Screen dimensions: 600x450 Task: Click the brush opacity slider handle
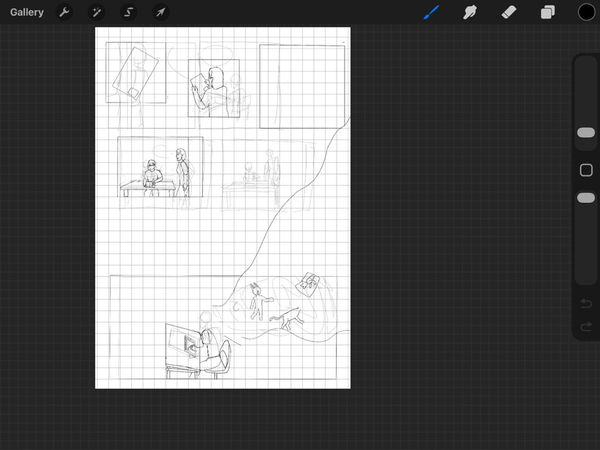(x=586, y=198)
